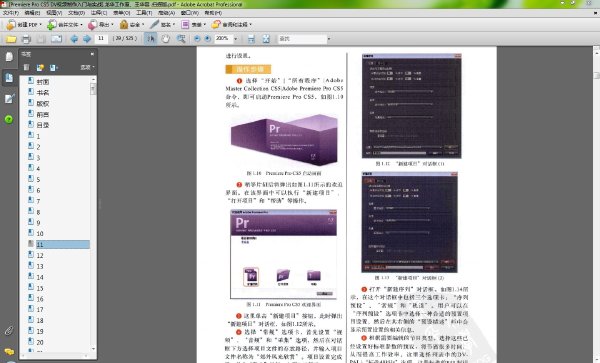Open the Combine Files toolbar button
The height and width of the screenshot is (363, 600).
(x=65, y=24)
